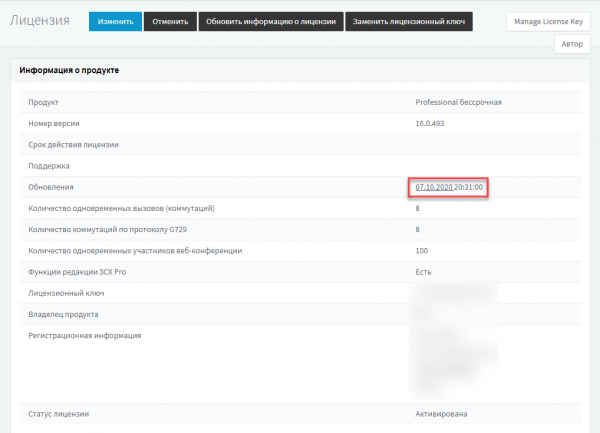The width and height of the screenshot is (600, 433).
Task: Click the "Активирована" license status value
Action: tap(441, 413)
